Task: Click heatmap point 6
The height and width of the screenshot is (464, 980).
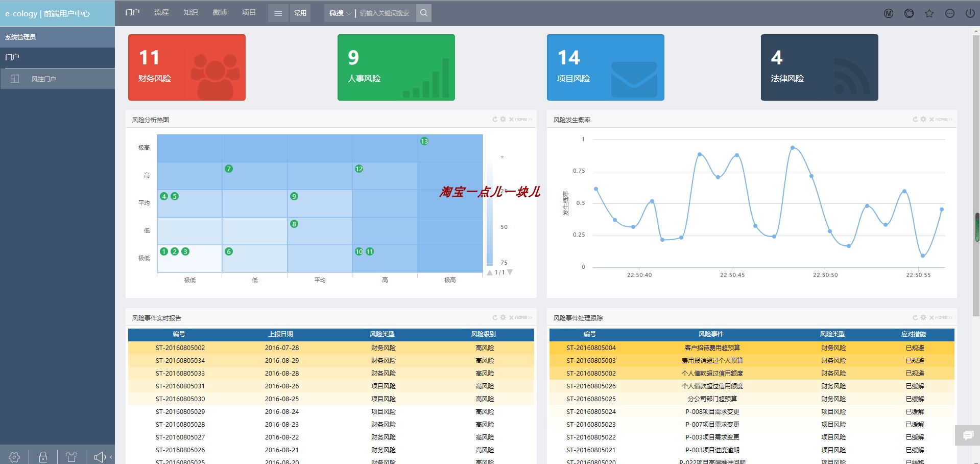Action: coord(229,251)
